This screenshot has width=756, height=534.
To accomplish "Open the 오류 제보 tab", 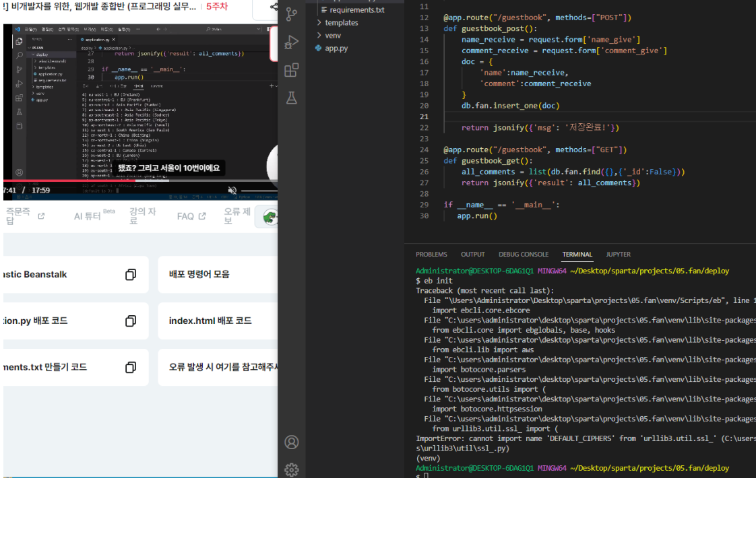I will 237,216.
